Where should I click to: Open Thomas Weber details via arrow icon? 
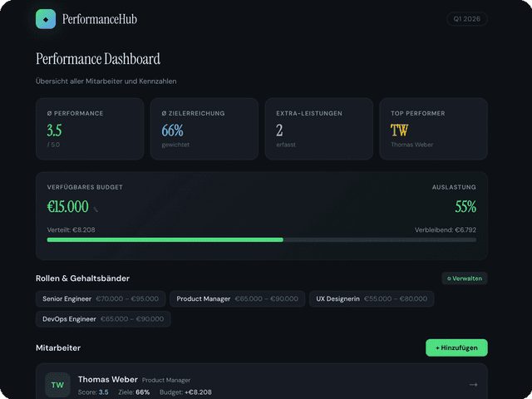point(473,385)
